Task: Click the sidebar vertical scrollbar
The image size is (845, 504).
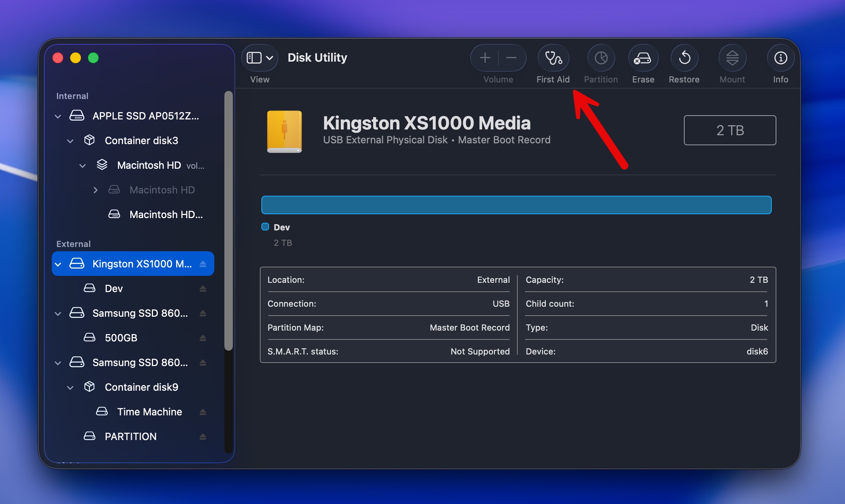Action: [229, 220]
